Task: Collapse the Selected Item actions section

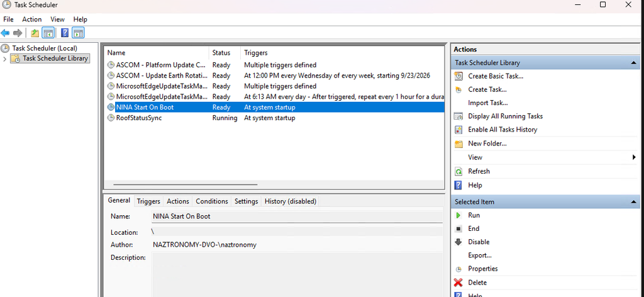Action: point(633,202)
